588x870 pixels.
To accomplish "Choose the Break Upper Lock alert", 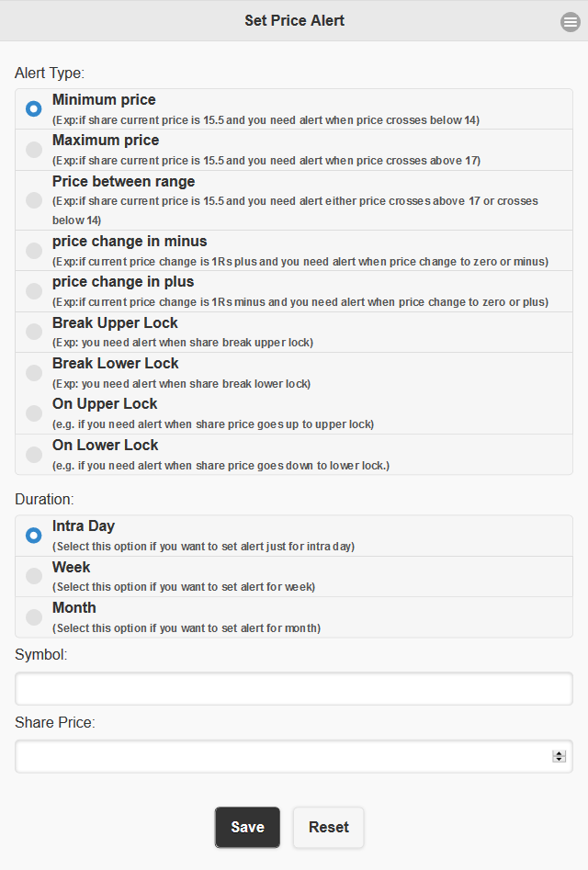I will click(x=294, y=333).
